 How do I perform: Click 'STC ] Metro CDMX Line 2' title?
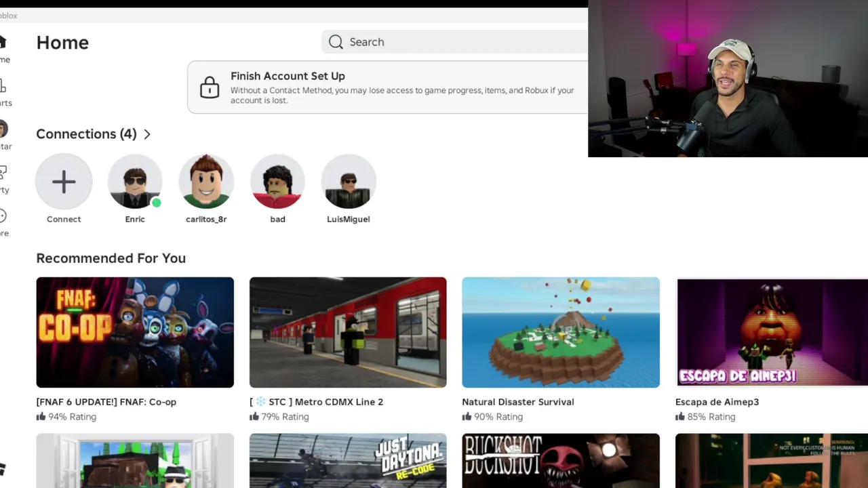pos(326,402)
